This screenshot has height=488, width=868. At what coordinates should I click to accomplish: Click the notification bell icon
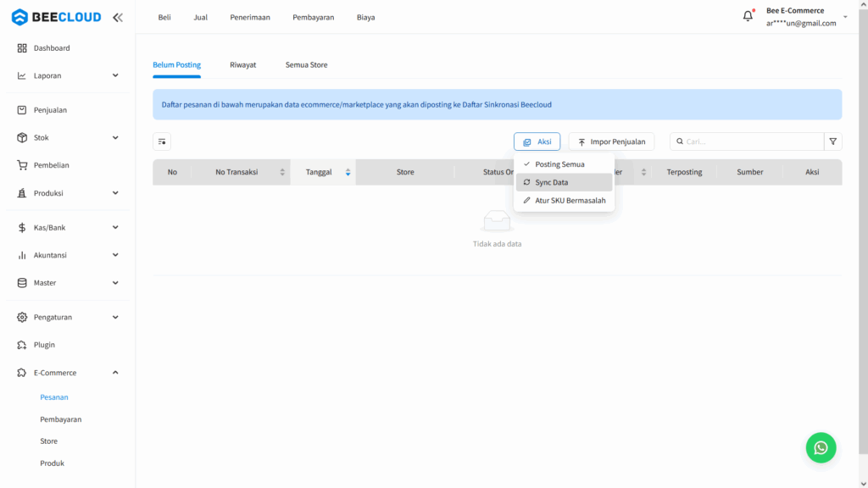(747, 14)
